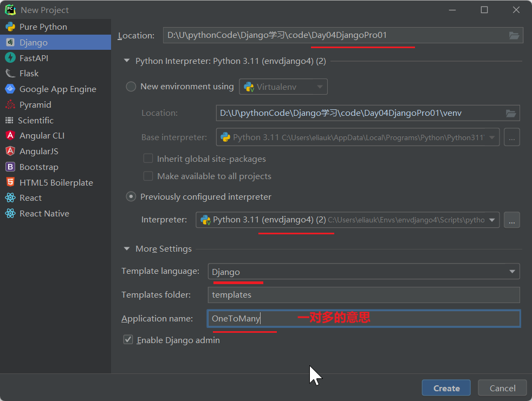Click the HTML5 Boilerplate icon
Image resolution: width=532 pixels, height=401 pixels.
10,182
